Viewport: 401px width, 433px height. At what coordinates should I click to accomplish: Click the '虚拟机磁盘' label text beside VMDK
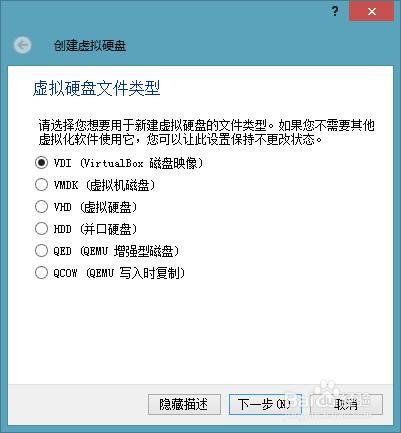click(x=120, y=185)
